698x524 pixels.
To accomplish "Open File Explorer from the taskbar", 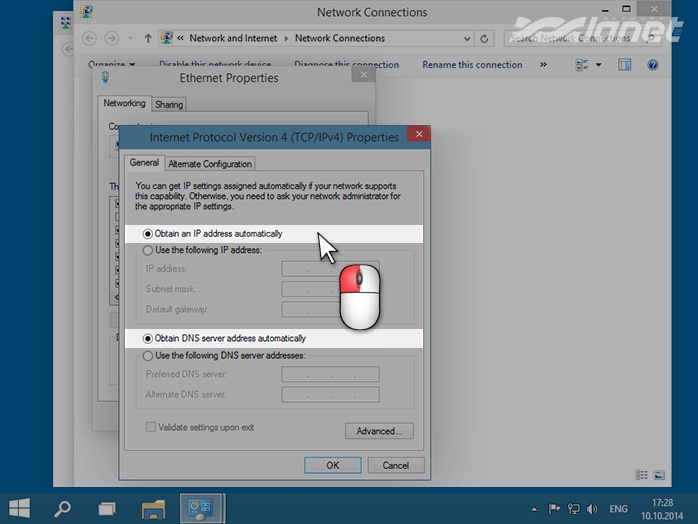I will point(153,508).
